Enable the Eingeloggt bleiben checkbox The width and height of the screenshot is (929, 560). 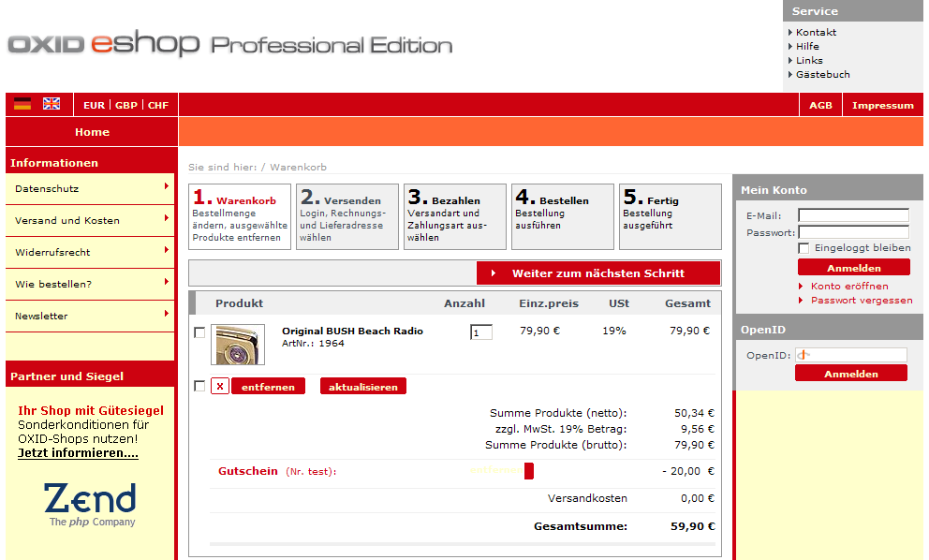click(x=804, y=248)
